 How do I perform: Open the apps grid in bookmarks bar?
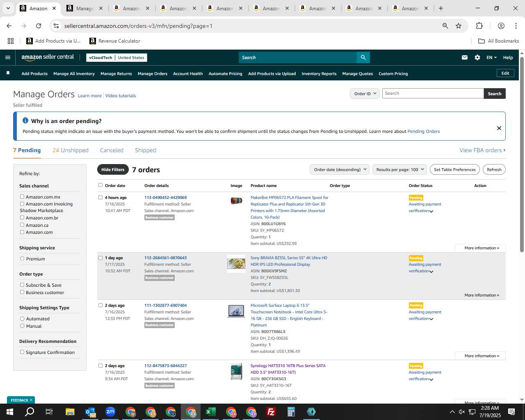click(x=11, y=41)
